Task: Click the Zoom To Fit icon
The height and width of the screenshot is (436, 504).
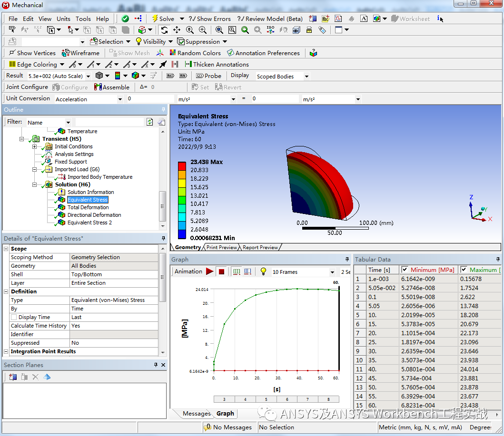Action: tap(219, 30)
